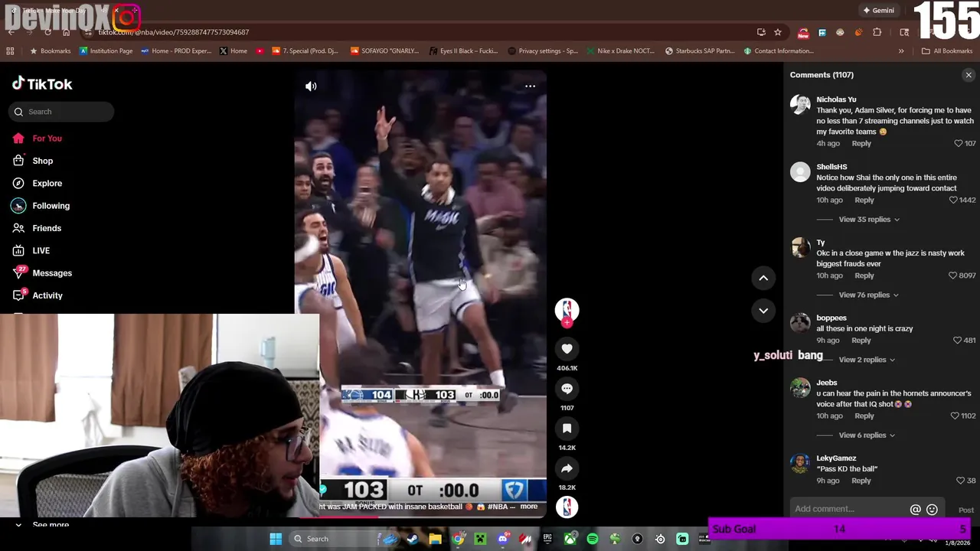This screenshot has width=980, height=551.
Task: Bookmark this page with the star icon
Action: coord(778,32)
